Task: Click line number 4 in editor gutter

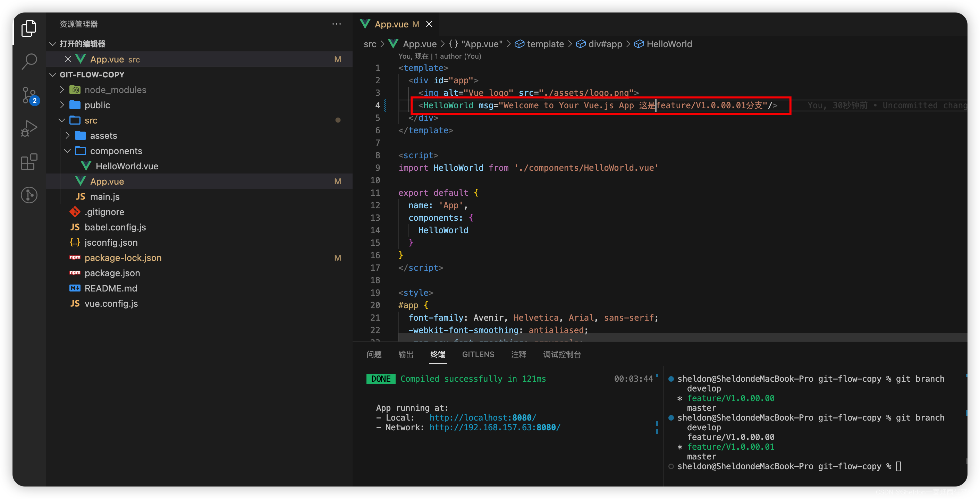Action: click(x=378, y=105)
